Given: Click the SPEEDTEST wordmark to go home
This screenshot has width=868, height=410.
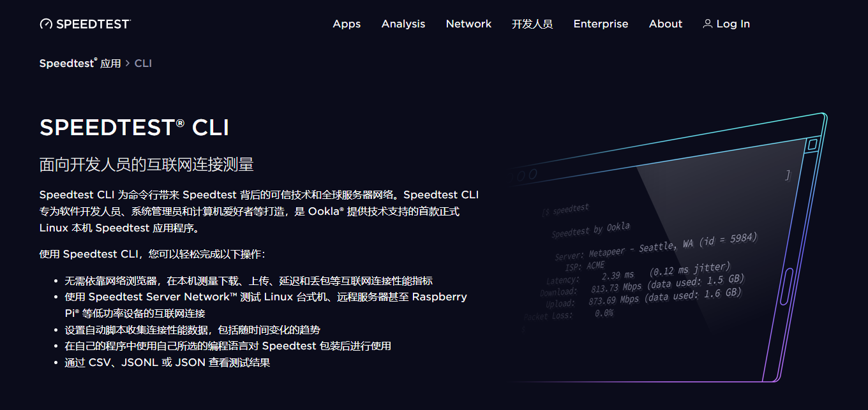Looking at the screenshot, I should click(93, 24).
